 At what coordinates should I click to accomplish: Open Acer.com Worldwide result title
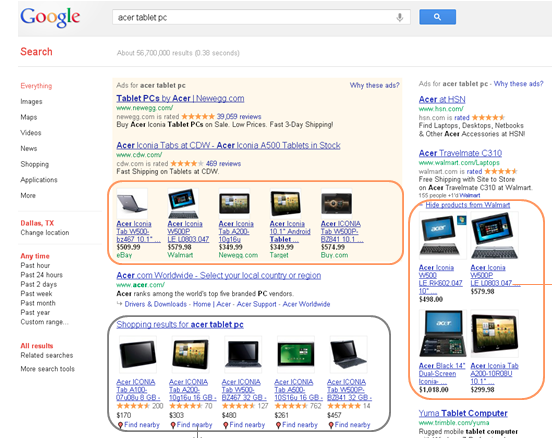[x=219, y=275]
